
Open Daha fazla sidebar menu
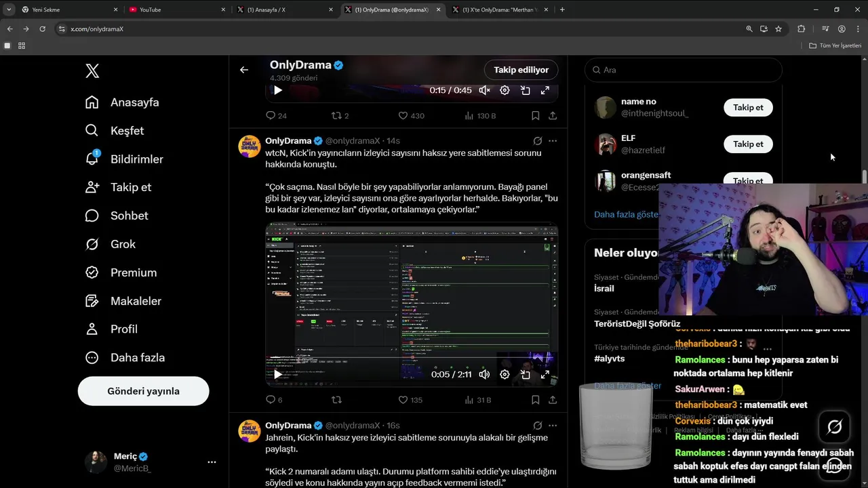coord(124,358)
